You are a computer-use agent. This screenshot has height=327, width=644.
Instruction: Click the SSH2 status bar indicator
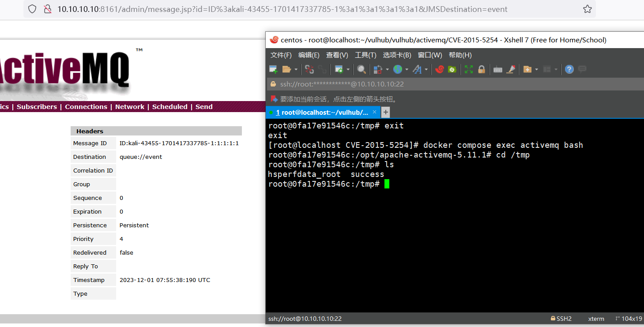tap(561, 319)
